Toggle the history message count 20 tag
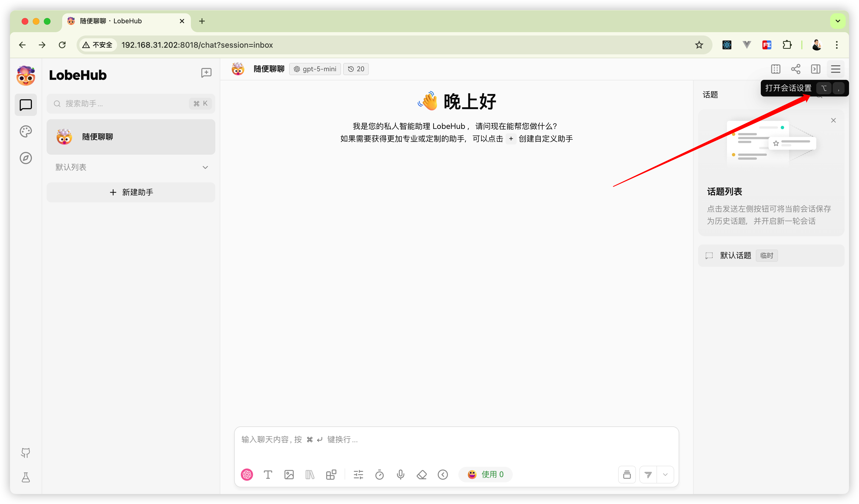The width and height of the screenshot is (859, 504). (356, 69)
